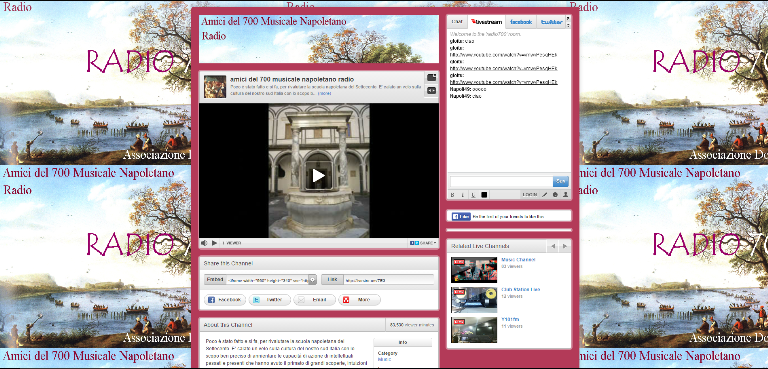Share the channel by Email
Image resolution: width=768 pixels, height=369 pixels.
pos(314,299)
